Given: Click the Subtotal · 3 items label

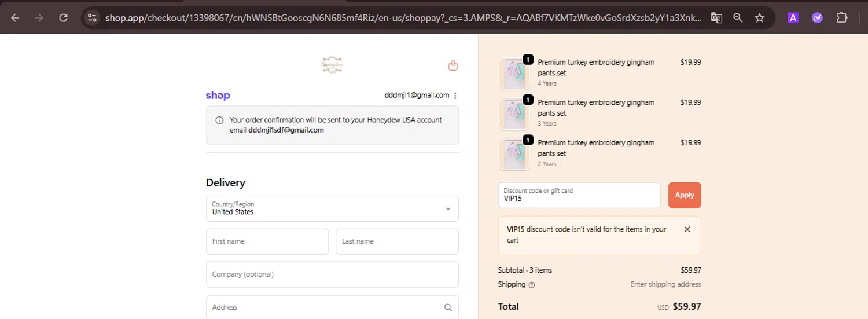Looking at the screenshot, I should click(525, 270).
